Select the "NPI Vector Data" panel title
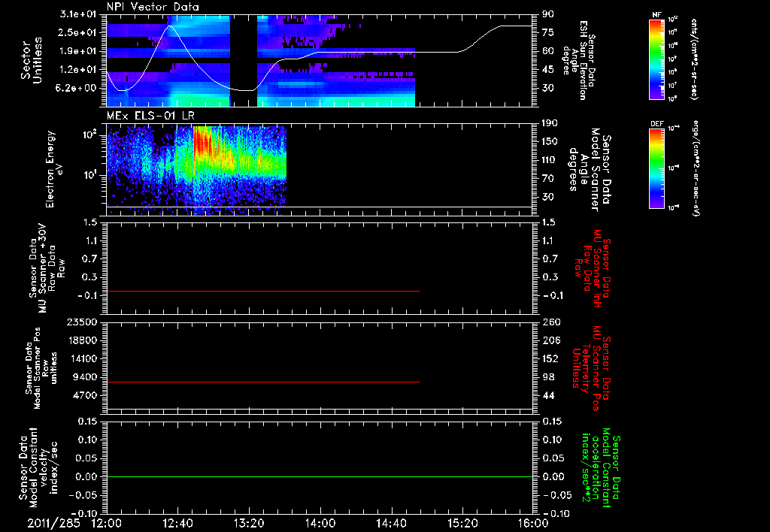 [x=153, y=7]
